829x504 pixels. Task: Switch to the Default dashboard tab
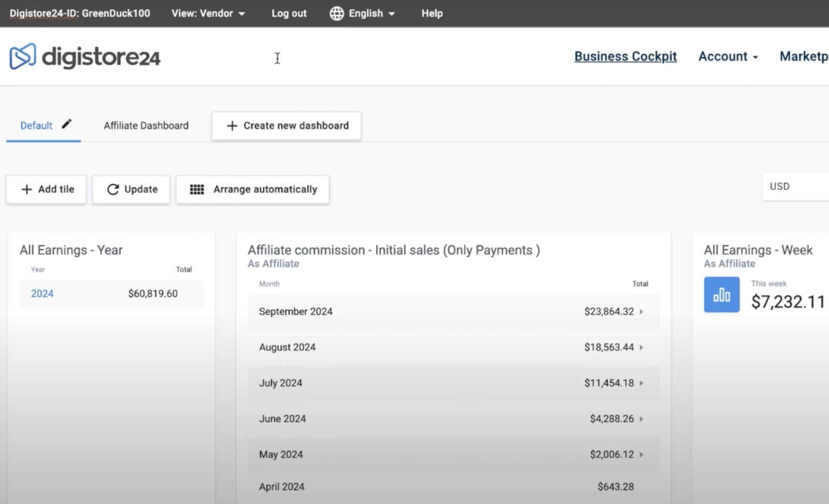click(36, 125)
